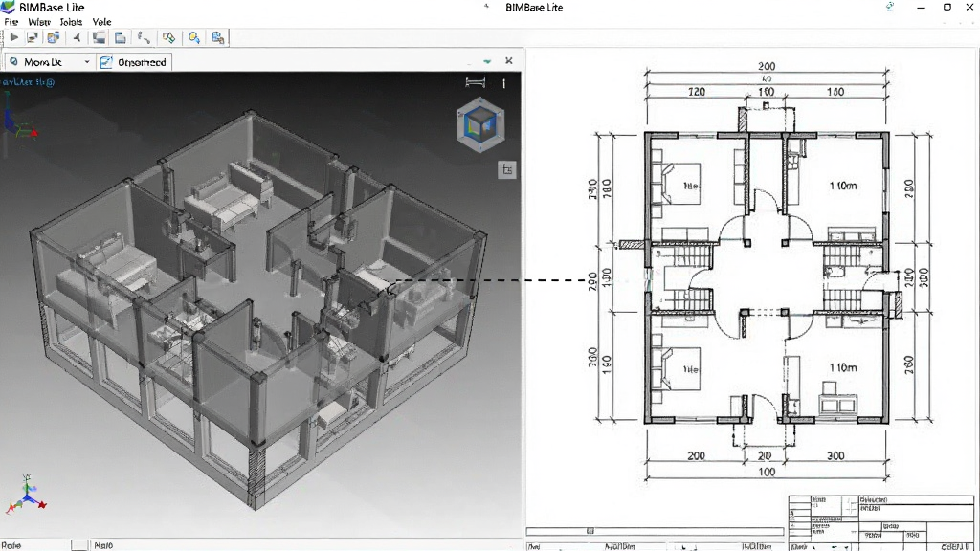
Task: Click the blue globe-like third toolbar icon
Action: tap(54, 37)
